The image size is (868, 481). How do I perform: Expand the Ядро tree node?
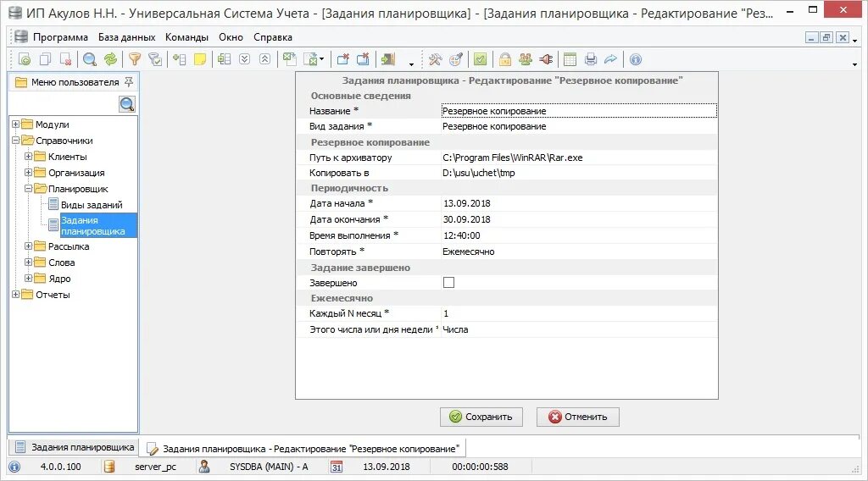tap(28, 278)
